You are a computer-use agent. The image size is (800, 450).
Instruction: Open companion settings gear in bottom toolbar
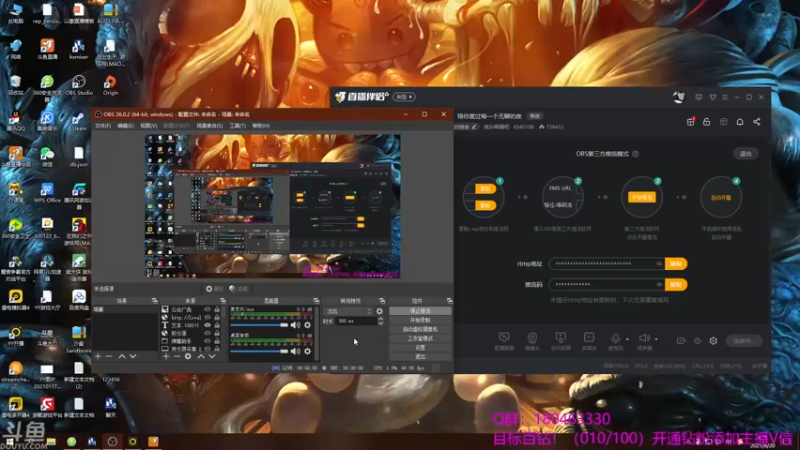[713, 340]
